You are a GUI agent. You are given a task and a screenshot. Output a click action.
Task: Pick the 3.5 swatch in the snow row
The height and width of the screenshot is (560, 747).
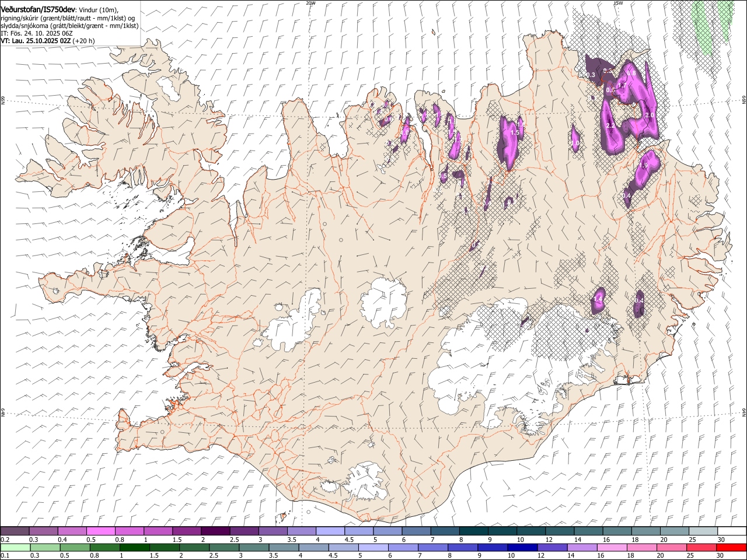click(x=301, y=531)
